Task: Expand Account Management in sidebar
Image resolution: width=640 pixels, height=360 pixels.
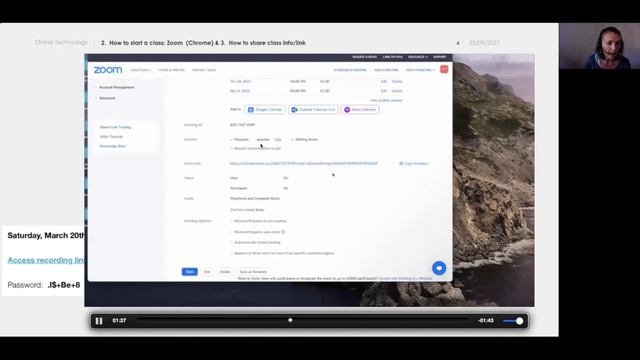Action: click(117, 87)
